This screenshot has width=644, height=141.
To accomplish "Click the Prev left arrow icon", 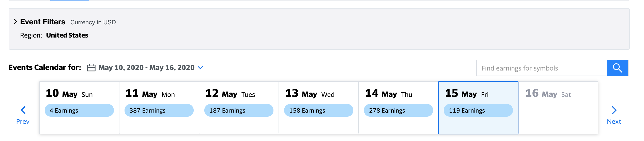I will (x=23, y=110).
